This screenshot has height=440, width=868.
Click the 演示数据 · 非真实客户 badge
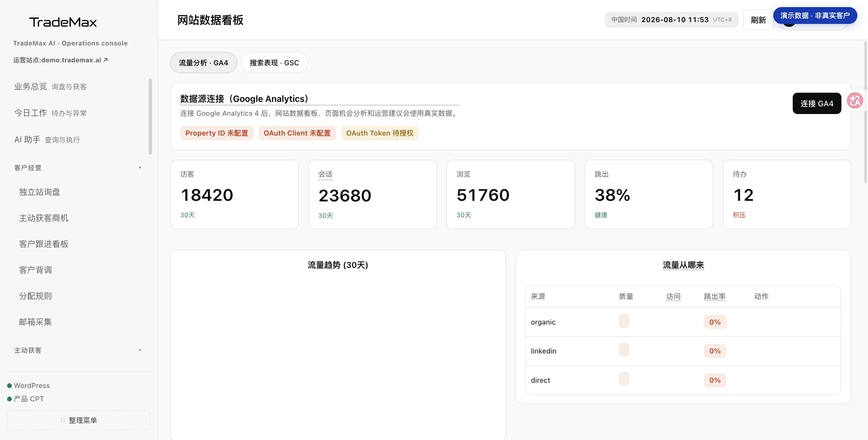pos(815,15)
